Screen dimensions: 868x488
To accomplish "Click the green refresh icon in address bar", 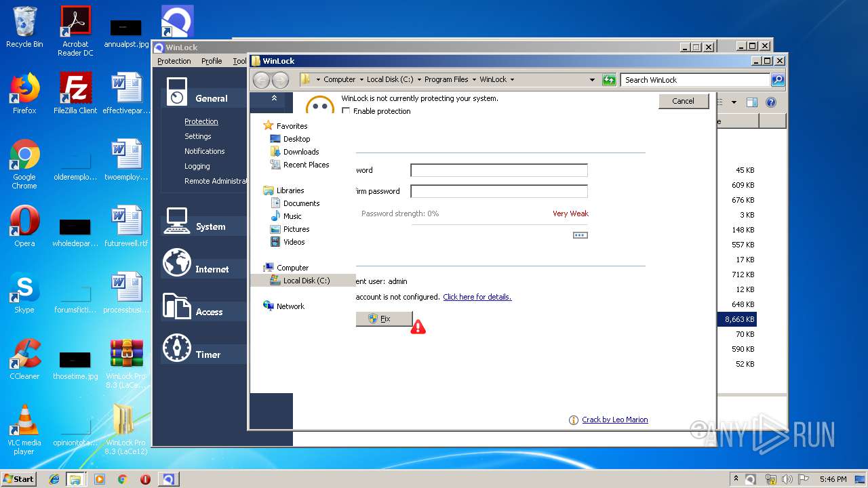I will 609,80.
